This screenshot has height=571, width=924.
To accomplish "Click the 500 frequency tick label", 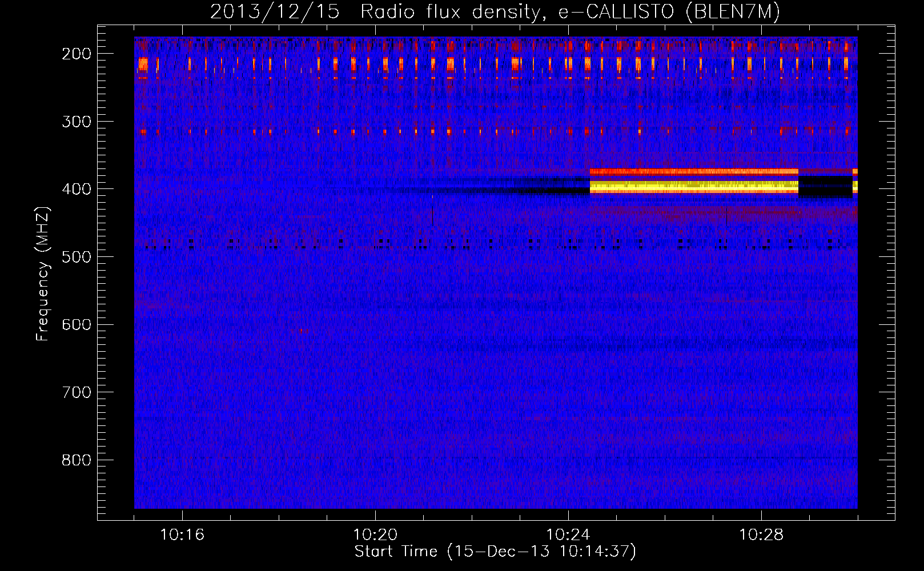I will coord(76,257).
